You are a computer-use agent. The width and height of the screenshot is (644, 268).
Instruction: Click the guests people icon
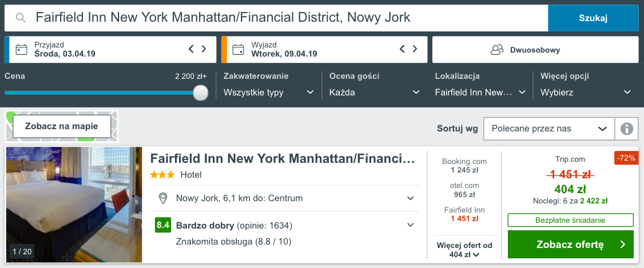pos(497,50)
